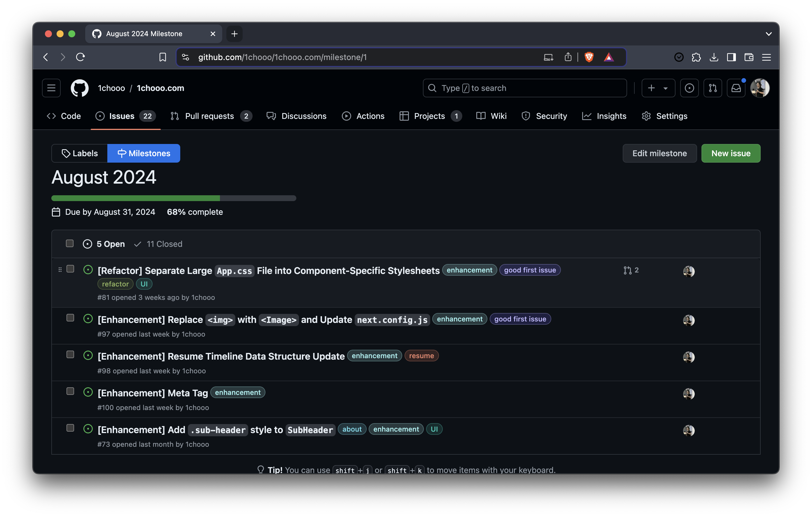Open the GitHub Copilot icon in header
The height and width of the screenshot is (517, 812).
[689, 88]
